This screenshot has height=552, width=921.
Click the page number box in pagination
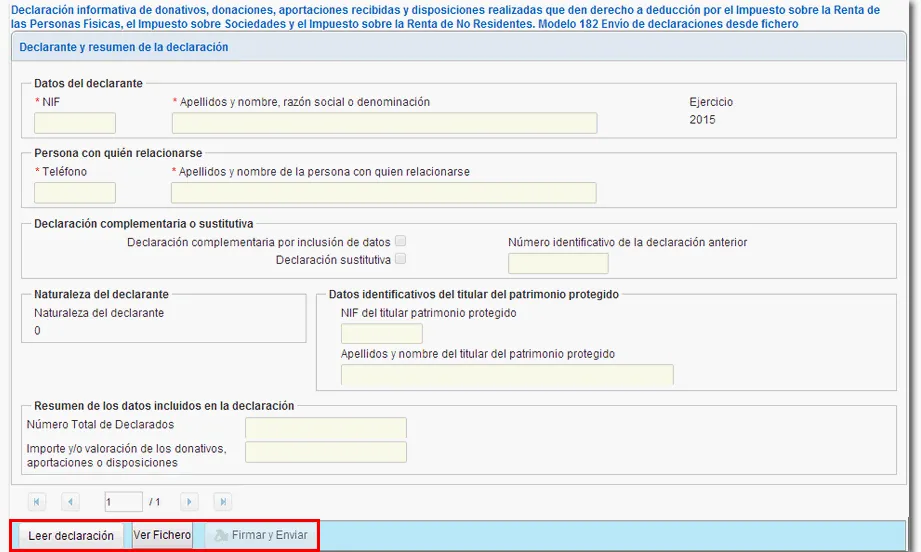(x=123, y=501)
